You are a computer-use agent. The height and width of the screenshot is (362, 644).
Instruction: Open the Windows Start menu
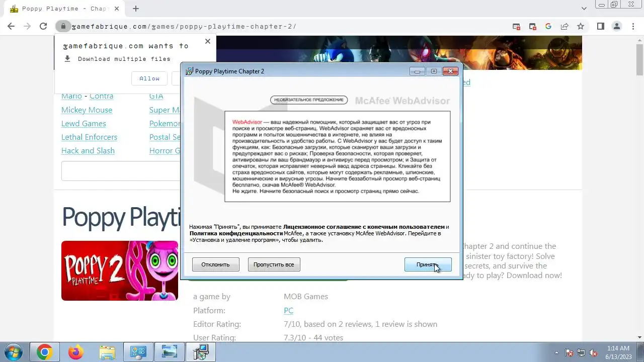pyautogui.click(x=13, y=352)
